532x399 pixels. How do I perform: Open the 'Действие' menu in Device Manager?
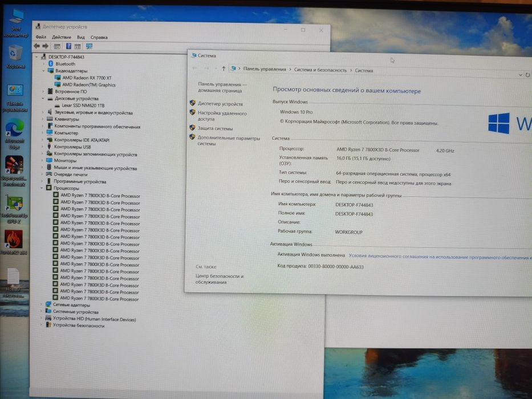tap(62, 37)
